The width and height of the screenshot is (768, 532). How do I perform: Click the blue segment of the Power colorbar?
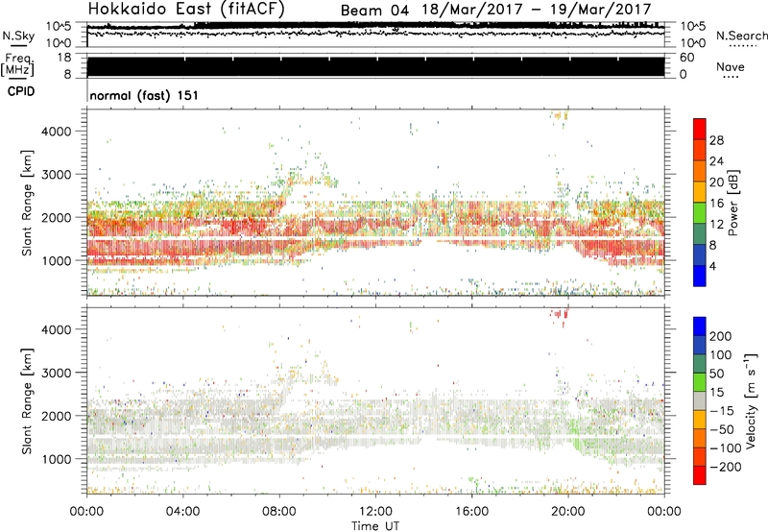pyautogui.click(x=700, y=276)
